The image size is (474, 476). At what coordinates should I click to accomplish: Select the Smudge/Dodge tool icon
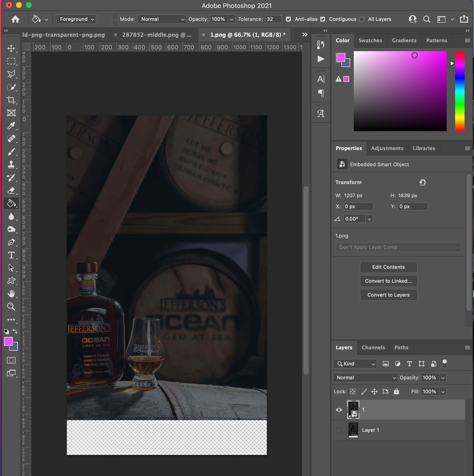[x=11, y=229]
